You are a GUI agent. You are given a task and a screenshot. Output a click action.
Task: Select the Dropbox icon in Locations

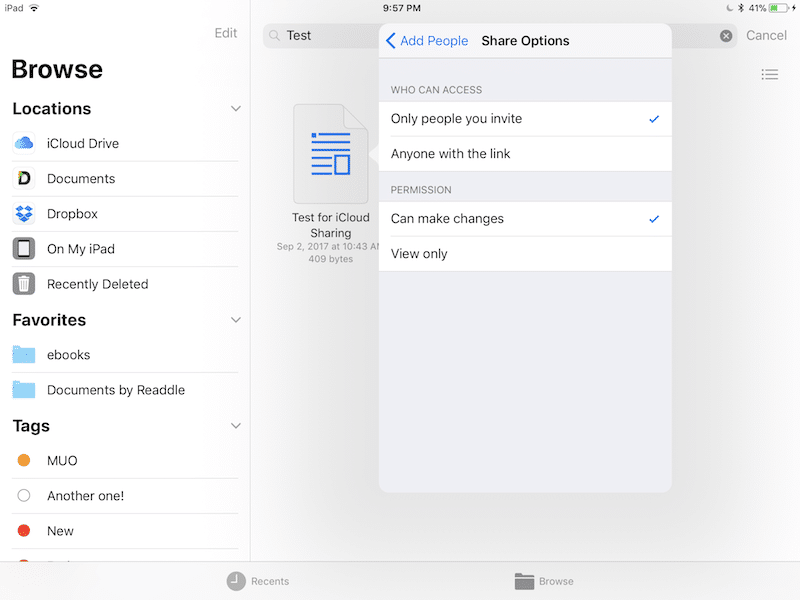click(x=24, y=214)
